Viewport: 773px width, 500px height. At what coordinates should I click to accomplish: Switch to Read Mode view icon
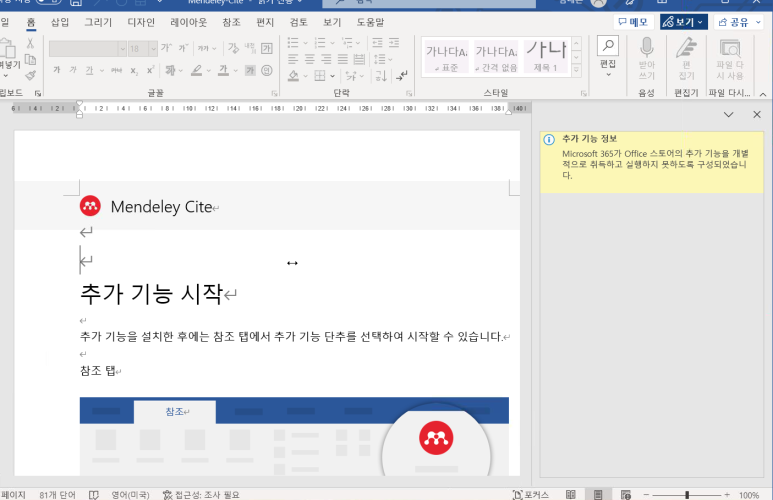coord(570,495)
